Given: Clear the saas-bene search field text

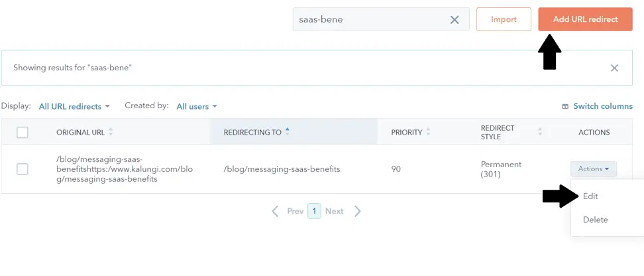Looking at the screenshot, I should tap(455, 20).
